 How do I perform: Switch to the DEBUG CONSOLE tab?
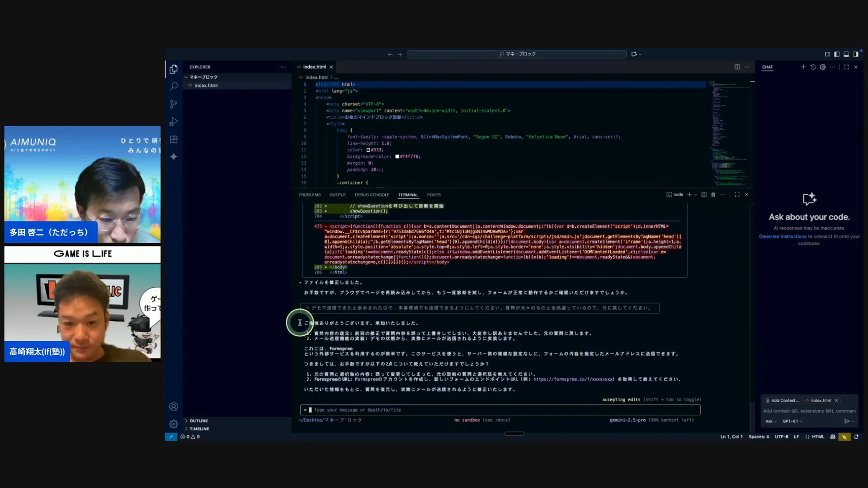[372, 195]
